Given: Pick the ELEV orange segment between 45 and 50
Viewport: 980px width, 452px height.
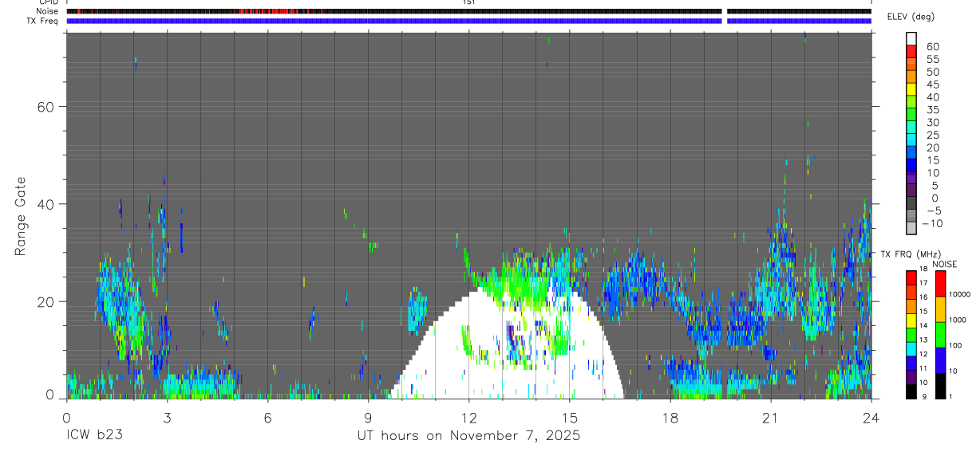Looking at the screenshot, I should coord(911,77).
